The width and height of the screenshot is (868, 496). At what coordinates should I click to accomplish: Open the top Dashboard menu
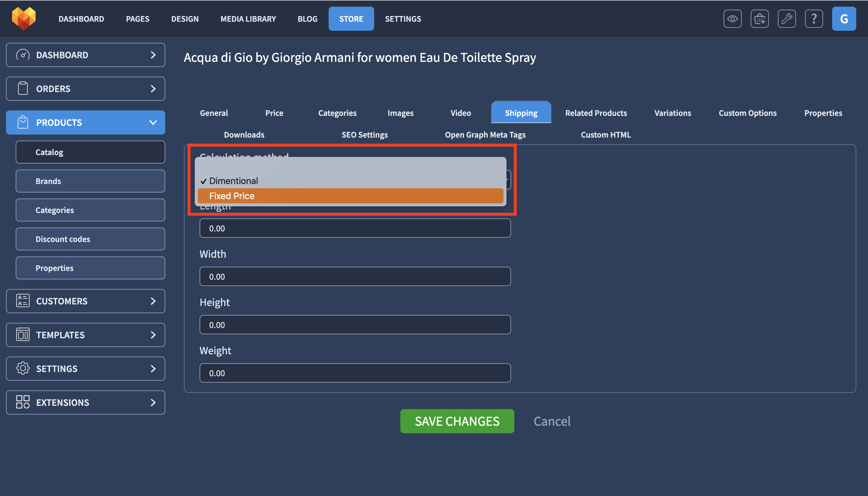[81, 19]
